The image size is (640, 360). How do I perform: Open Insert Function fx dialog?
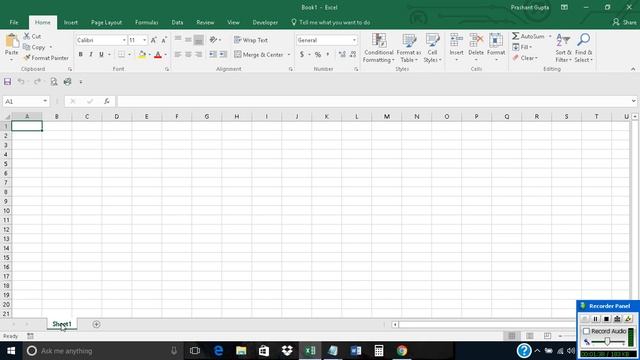pyautogui.click(x=107, y=101)
